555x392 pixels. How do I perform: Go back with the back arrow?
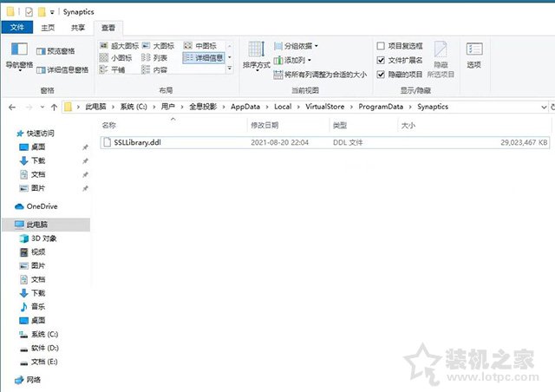(12, 107)
